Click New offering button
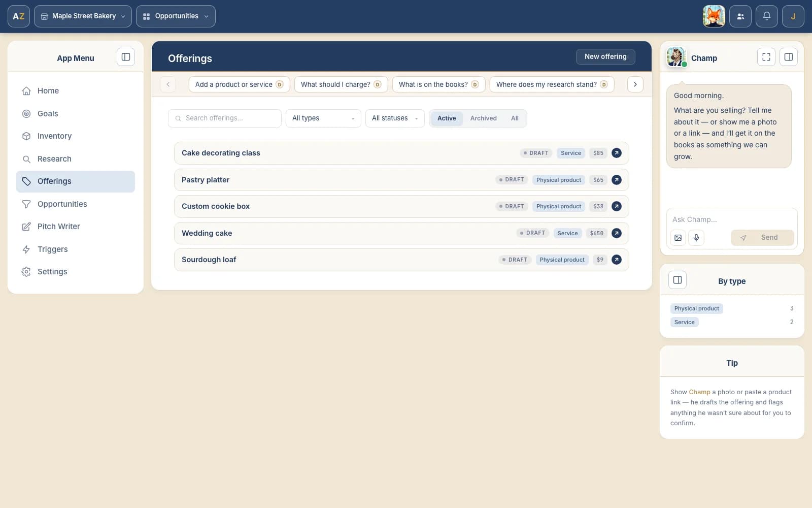The width and height of the screenshot is (812, 508). (605, 57)
